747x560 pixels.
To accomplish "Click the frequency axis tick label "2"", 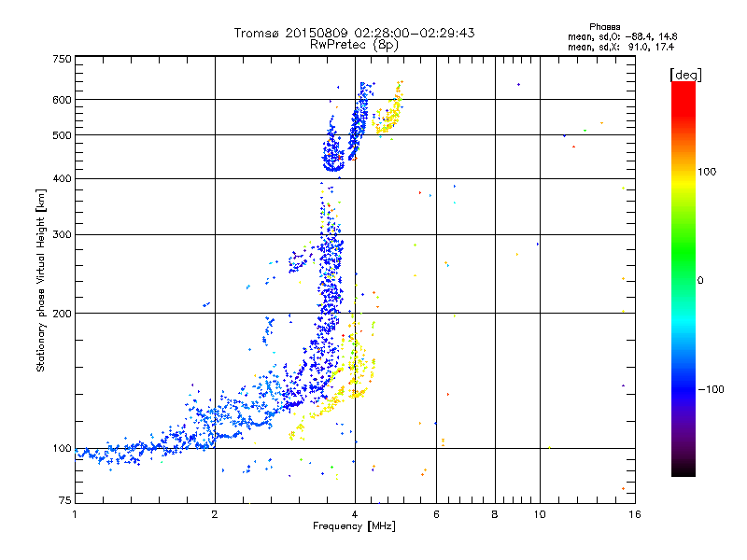I will pos(215,514).
